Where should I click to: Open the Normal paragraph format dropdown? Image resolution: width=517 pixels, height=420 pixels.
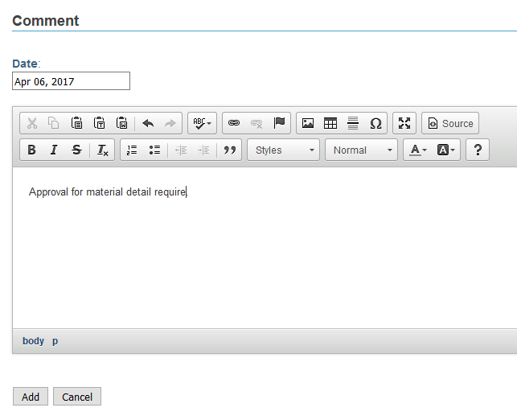coord(361,150)
